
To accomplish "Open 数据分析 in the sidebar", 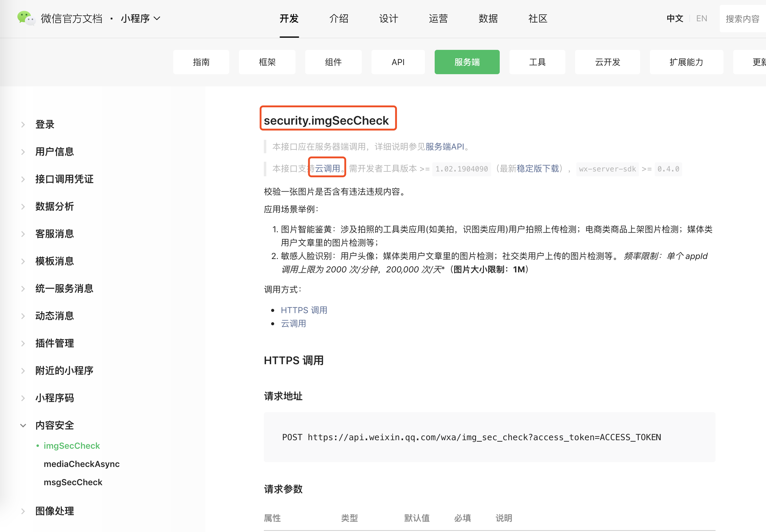I will click(x=55, y=207).
